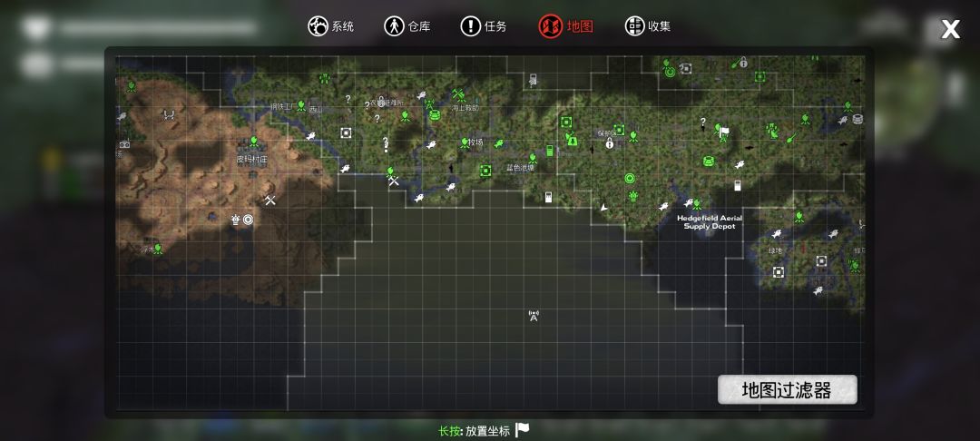Select the green pin at 浮木
The image size is (980, 441).
tap(158, 249)
